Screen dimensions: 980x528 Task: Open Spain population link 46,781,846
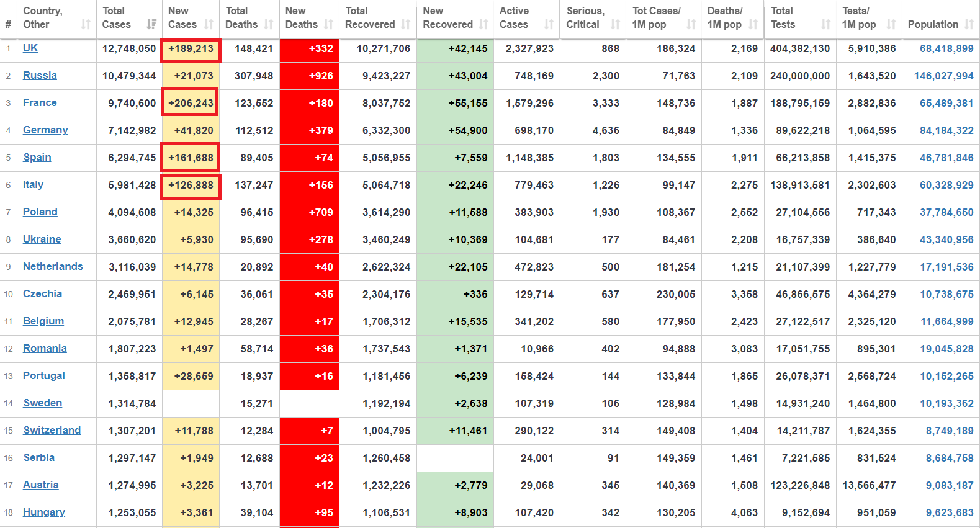coord(946,158)
